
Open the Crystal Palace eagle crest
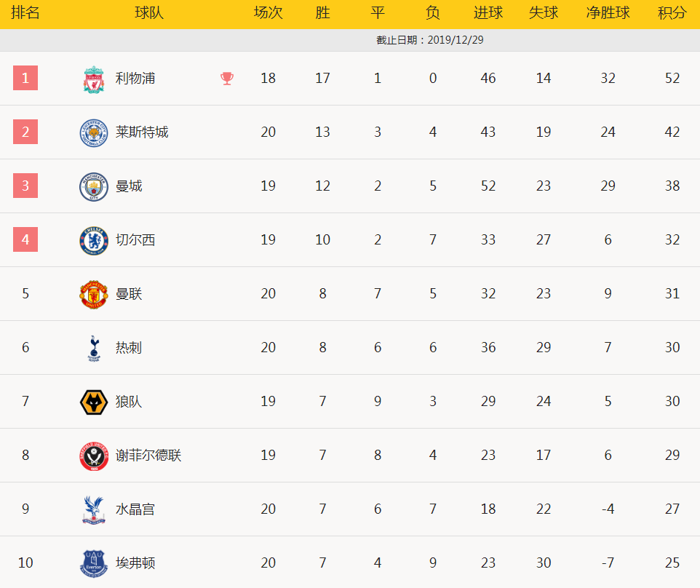point(94,510)
